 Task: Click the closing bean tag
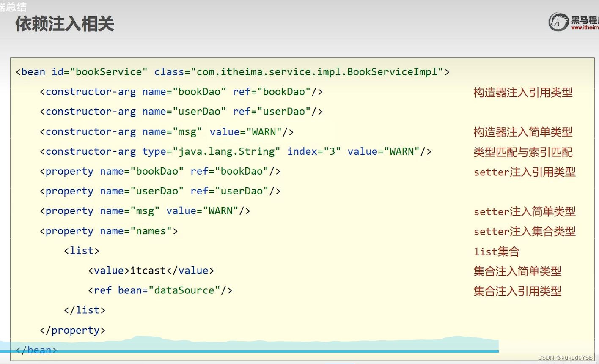tap(35, 350)
